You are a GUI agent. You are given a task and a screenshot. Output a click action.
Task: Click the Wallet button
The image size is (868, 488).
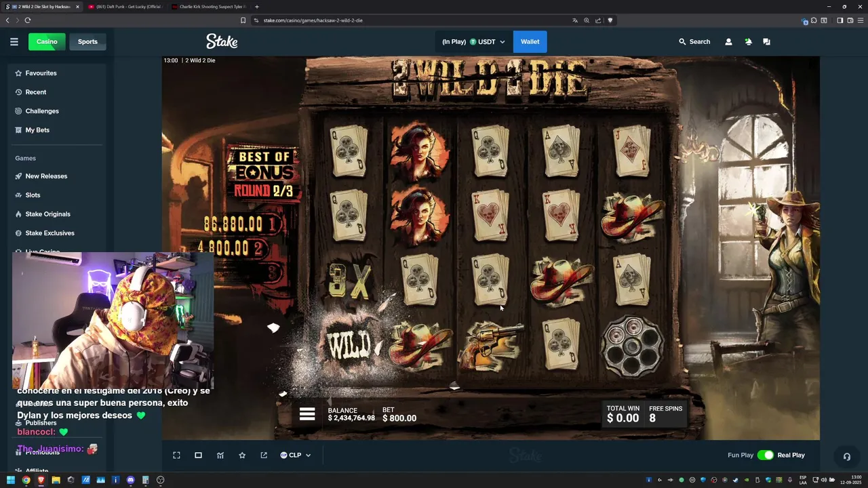pos(530,41)
